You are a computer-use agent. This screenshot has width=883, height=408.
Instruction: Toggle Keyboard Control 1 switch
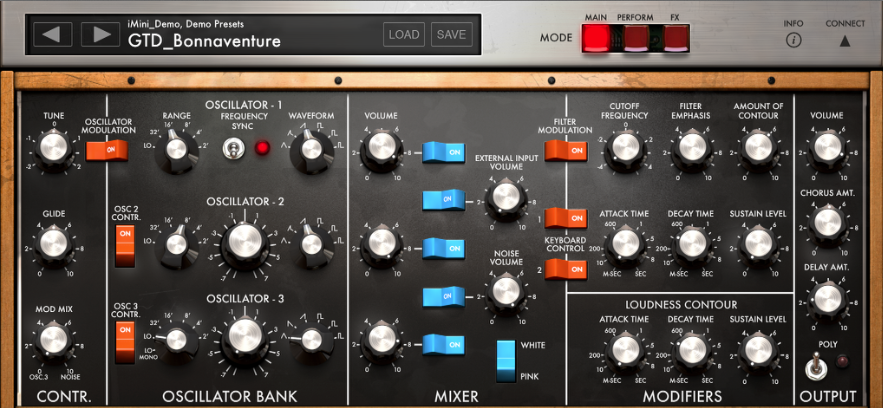pyautogui.click(x=566, y=218)
